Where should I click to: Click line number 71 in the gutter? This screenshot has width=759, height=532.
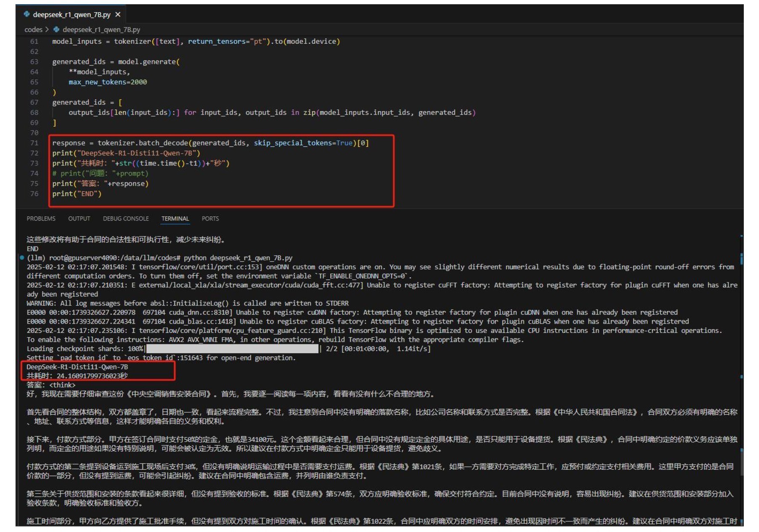point(34,143)
